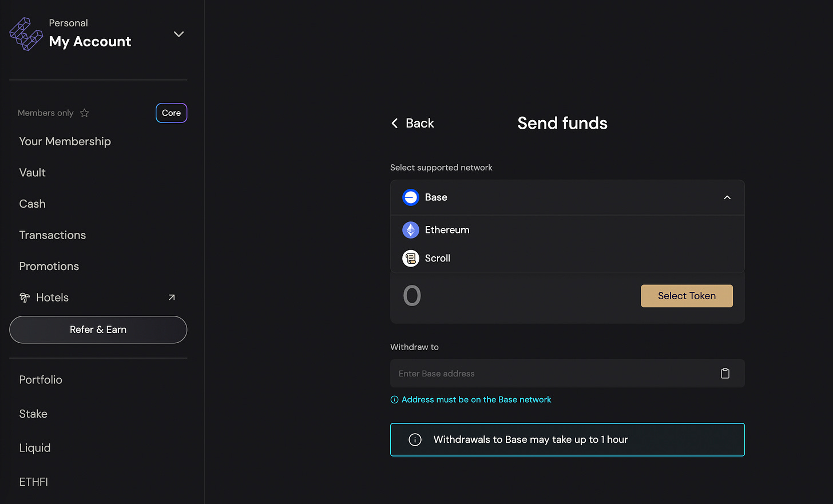Open Liquid section
This screenshot has height=504, width=833.
pos(35,448)
